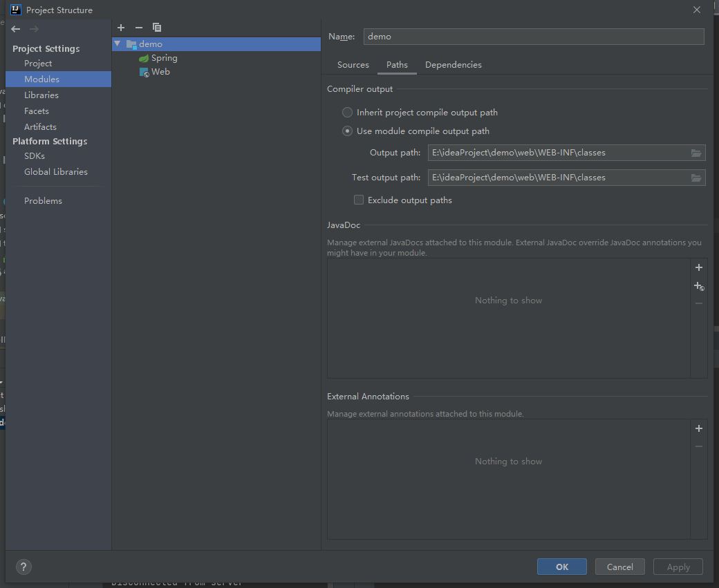Click the Add Module plus icon

tap(121, 27)
